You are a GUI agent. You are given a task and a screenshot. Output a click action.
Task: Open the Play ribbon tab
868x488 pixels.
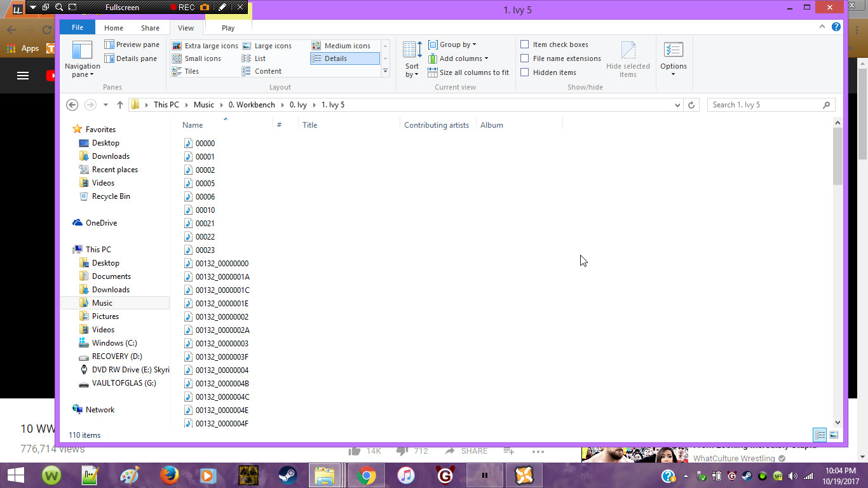click(228, 28)
